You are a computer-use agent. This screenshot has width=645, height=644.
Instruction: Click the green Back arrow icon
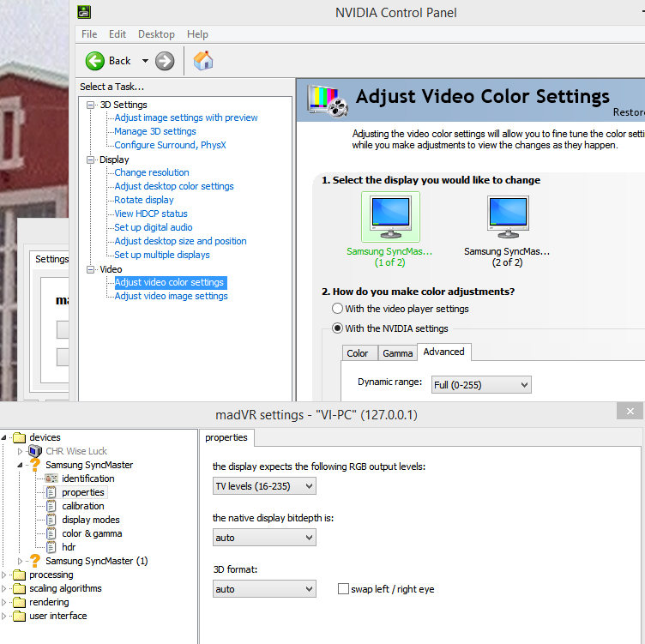(x=95, y=61)
